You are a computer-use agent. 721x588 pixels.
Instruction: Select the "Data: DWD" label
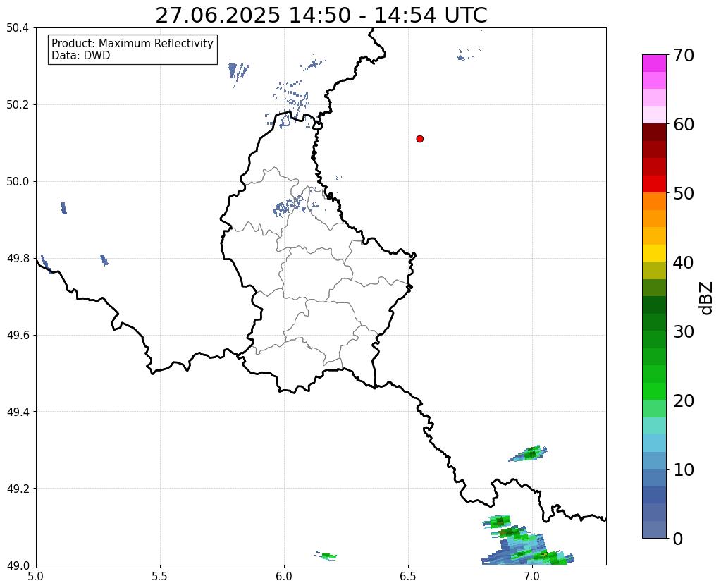point(81,56)
